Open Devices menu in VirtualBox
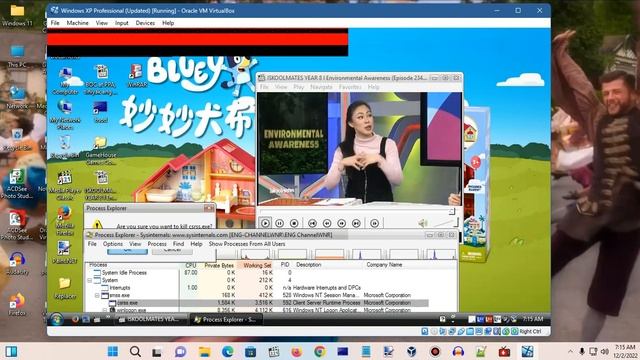The height and width of the screenshot is (360, 640). 145,23
